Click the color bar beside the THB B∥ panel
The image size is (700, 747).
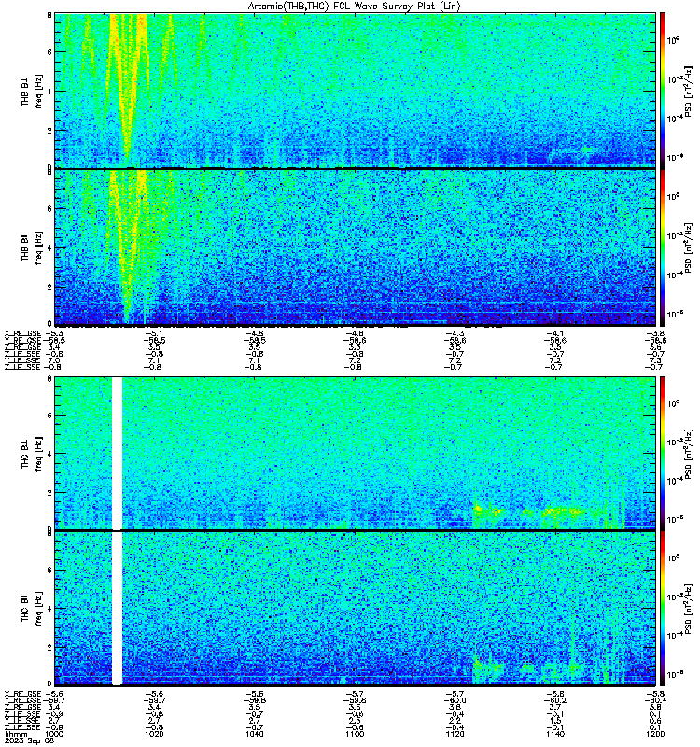pos(663,247)
